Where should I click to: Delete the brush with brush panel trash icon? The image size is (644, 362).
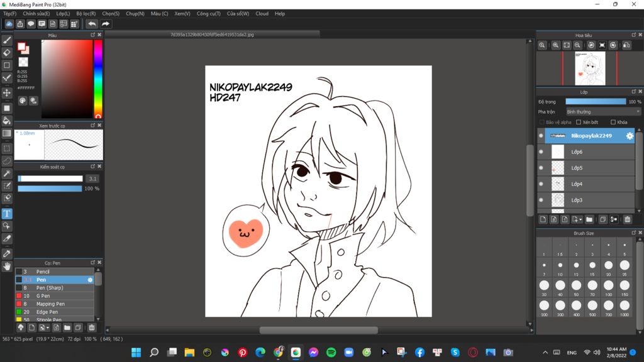[x=92, y=327]
